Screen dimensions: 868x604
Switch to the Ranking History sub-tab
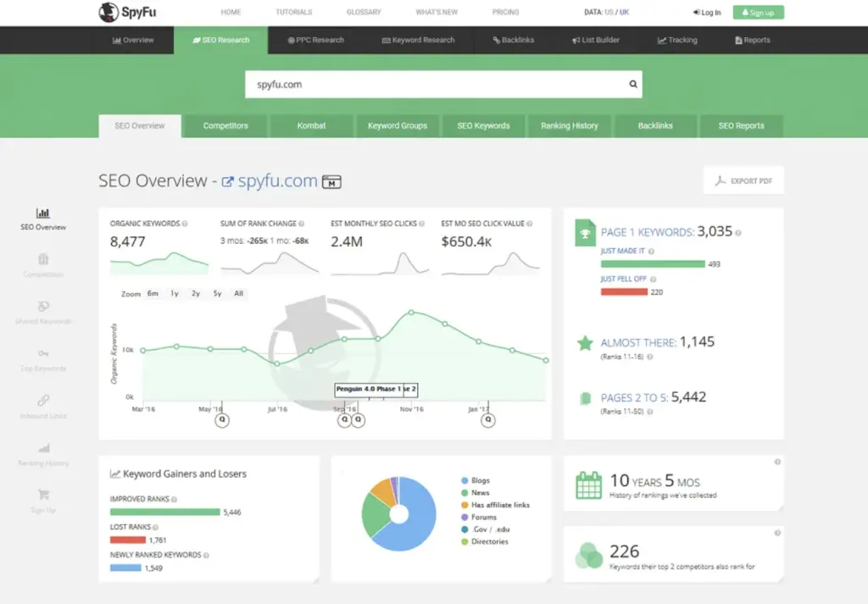tap(570, 126)
